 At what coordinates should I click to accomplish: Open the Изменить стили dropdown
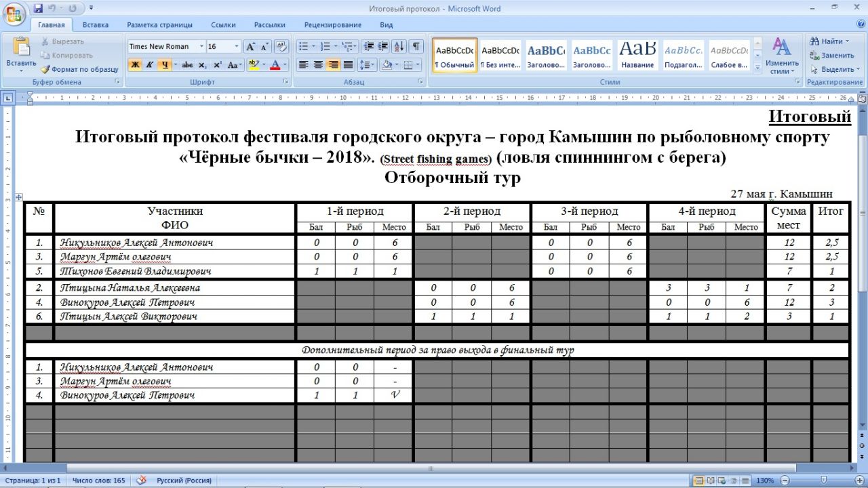783,56
